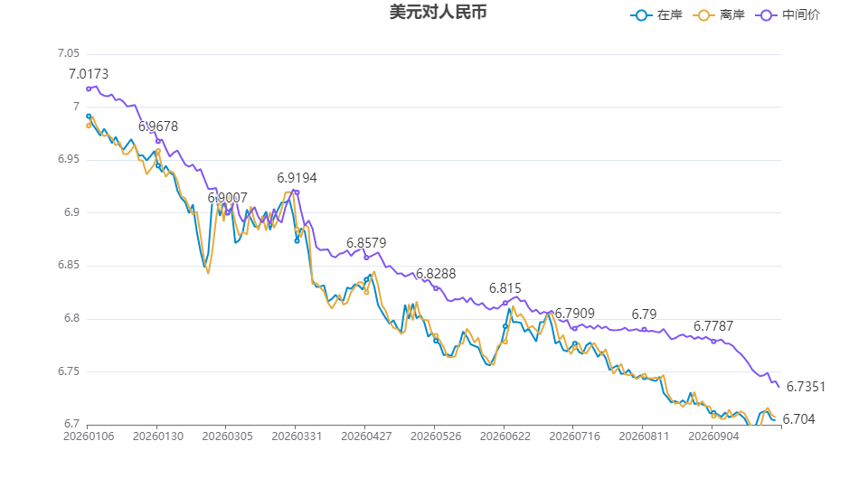Click the orange 离岸 legend marker icon
This screenshot has width=868, height=488.
click(x=703, y=15)
